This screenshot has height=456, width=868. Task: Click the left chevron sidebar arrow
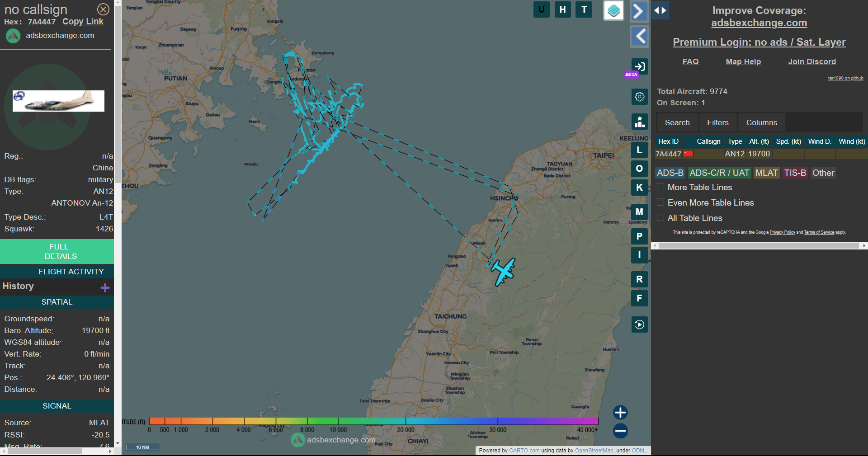click(x=639, y=36)
